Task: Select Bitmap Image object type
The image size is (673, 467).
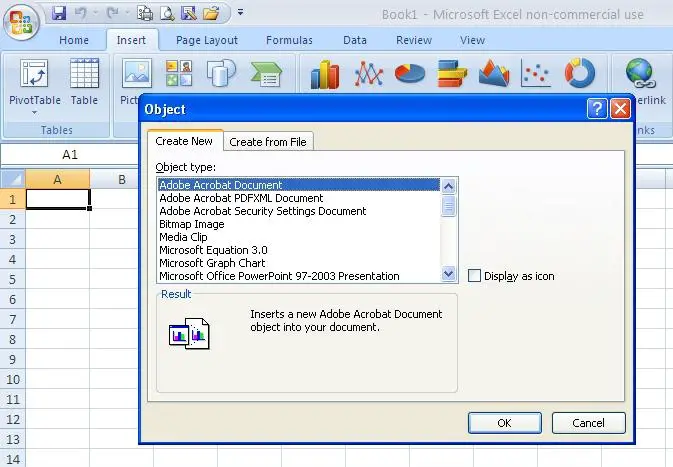Action: pos(299,224)
